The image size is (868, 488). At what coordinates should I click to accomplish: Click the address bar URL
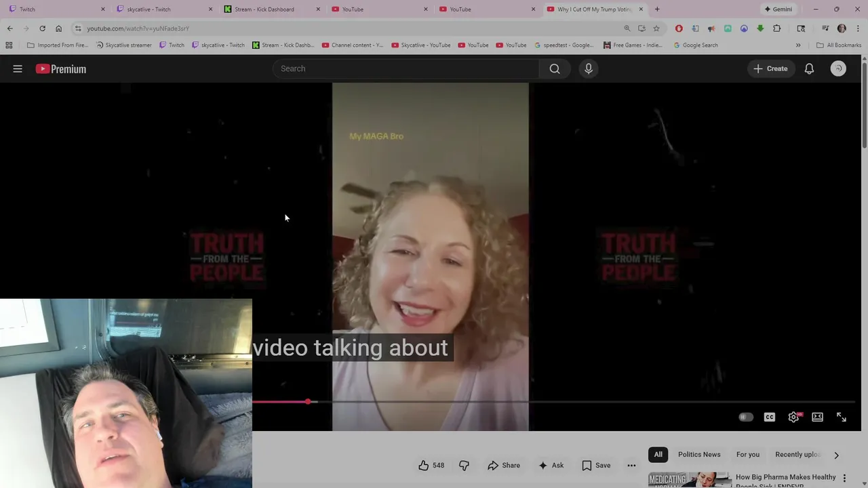click(x=138, y=28)
